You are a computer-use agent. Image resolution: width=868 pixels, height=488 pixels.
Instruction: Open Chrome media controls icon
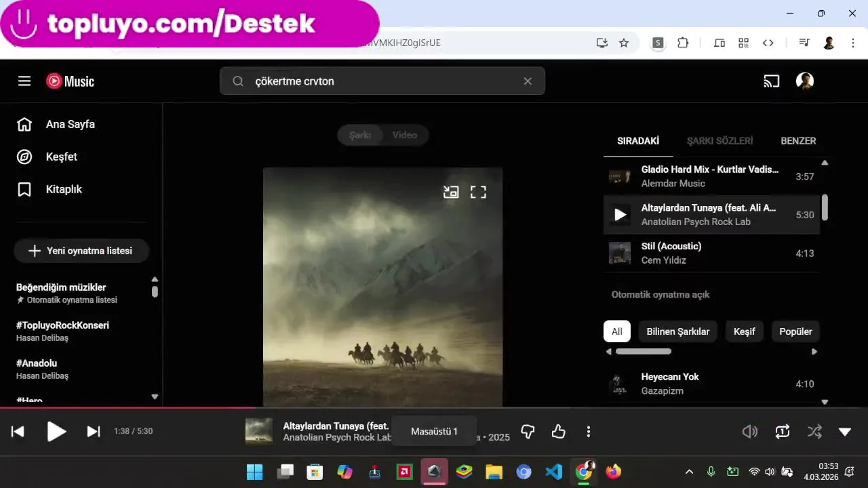click(x=804, y=43)
